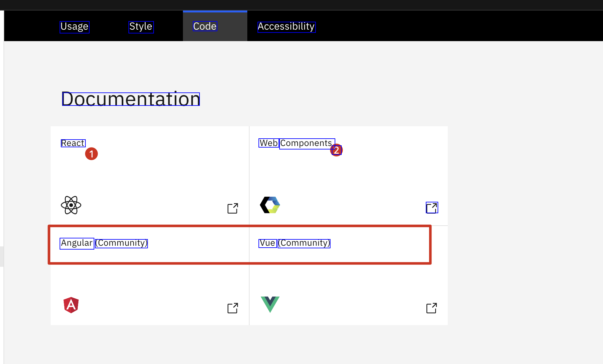Select the Code tab

(x=205, y=26)
